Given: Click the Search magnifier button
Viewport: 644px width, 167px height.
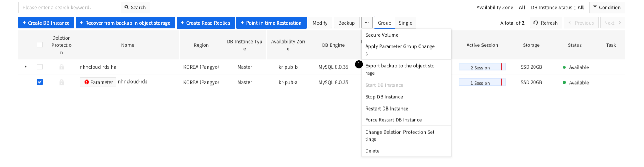Looking at the screenshot, I should click(x=135, y=7).
